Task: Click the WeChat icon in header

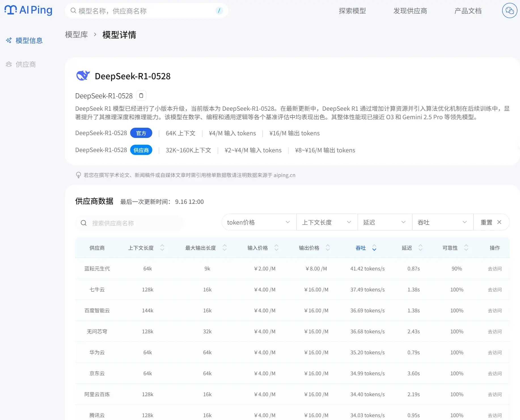Action: pyautogui.click(x=510, y=11)
